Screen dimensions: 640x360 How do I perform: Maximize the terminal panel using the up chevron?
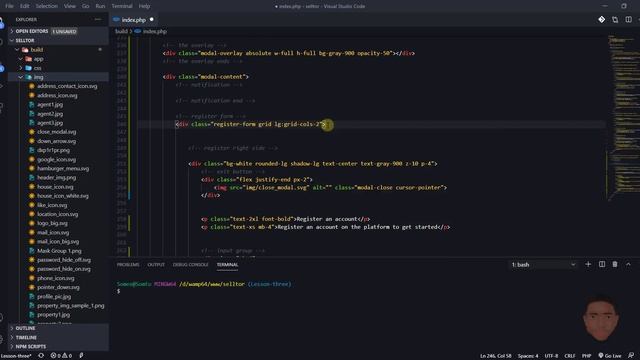coord(628,264)
